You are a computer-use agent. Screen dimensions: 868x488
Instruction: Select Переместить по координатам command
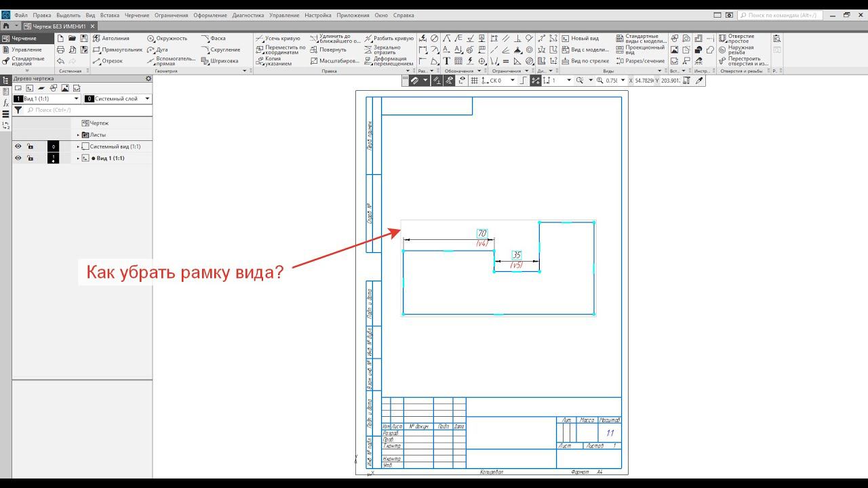(280, 49)
